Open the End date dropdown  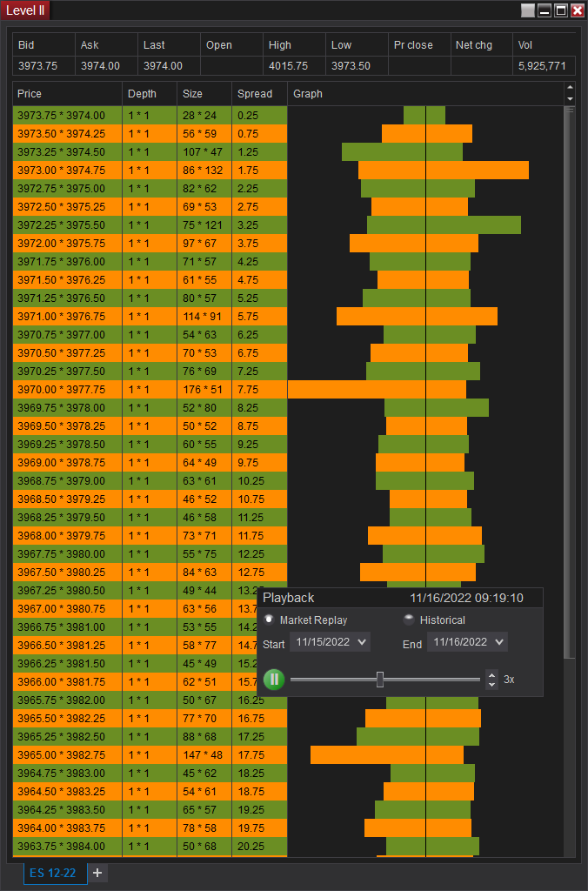pos(468,642)
